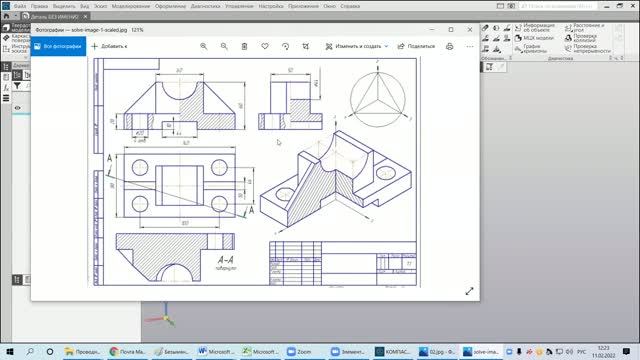Image resolution: width=640 pixels, height=360 pixels.
Task: Open variables fx panel icon in KOMPAS
Action: click(6, 87)
